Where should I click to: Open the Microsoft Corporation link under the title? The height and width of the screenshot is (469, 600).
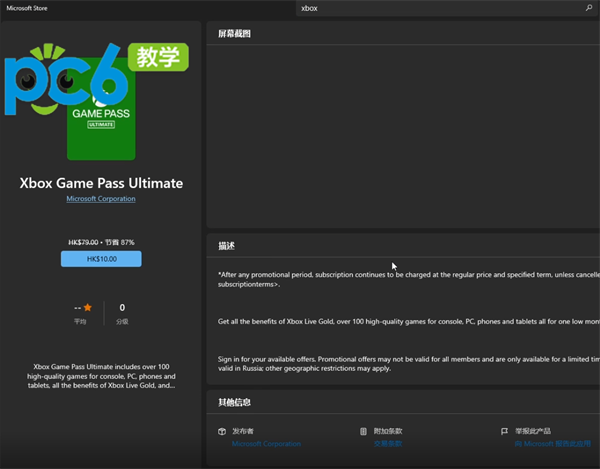[x=101, y=199]
